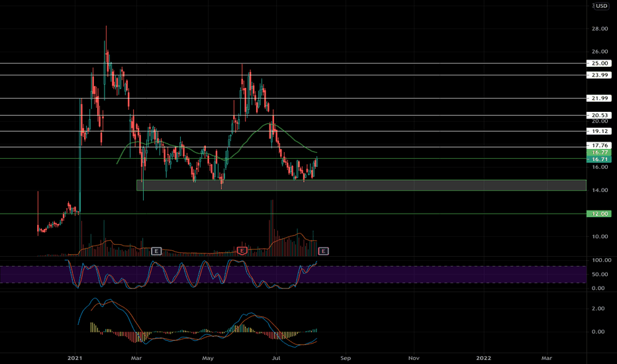The height and width of the screenshot is (364, 617).
Task: Click the 10.00 price axis value
Action: (x=600, y=237)
